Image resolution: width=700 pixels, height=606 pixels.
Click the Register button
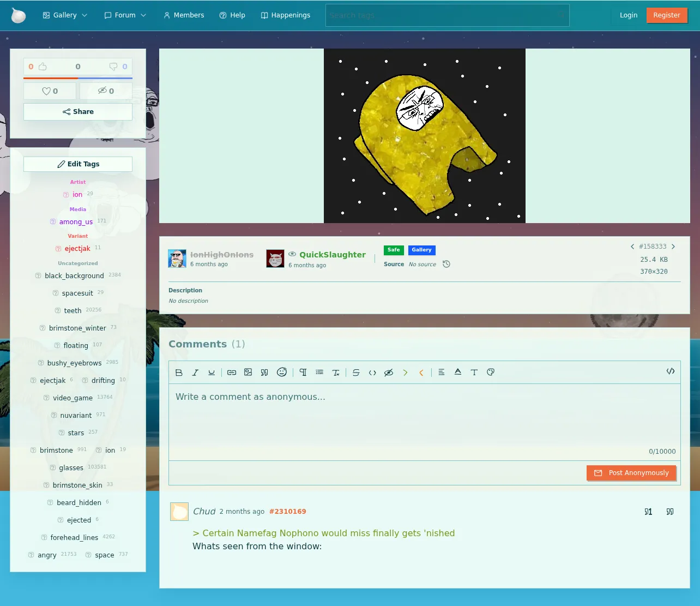click(667, 15)
